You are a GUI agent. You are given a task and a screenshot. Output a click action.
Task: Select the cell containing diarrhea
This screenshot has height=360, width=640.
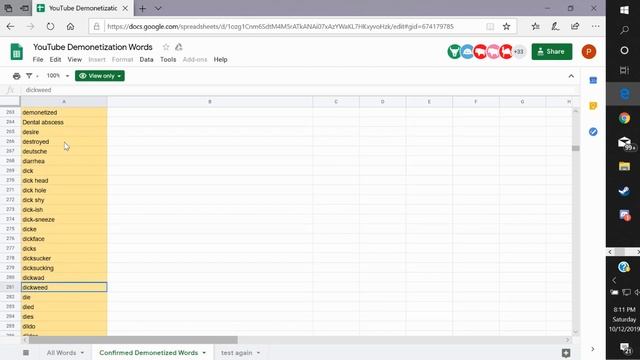pos(64,161)
